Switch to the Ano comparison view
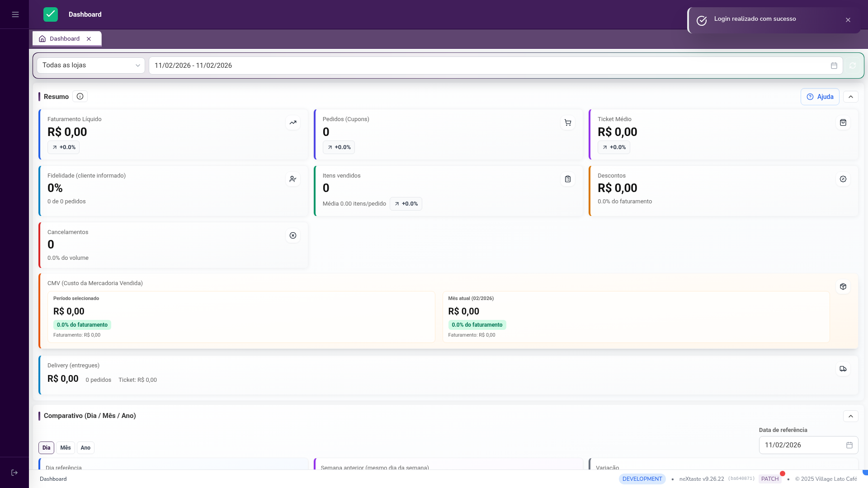 pos(85,447)
